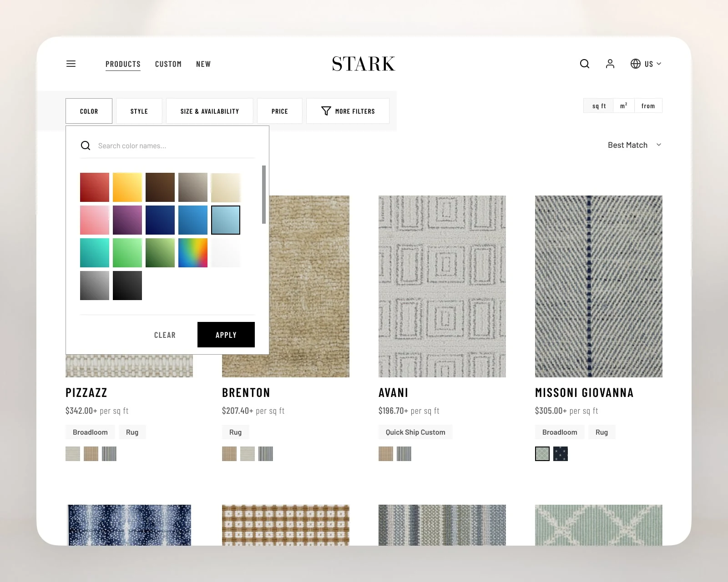Open the CUSTOM menu item
This screenshot has height=582, width=728.
click(x=168, y=64)
